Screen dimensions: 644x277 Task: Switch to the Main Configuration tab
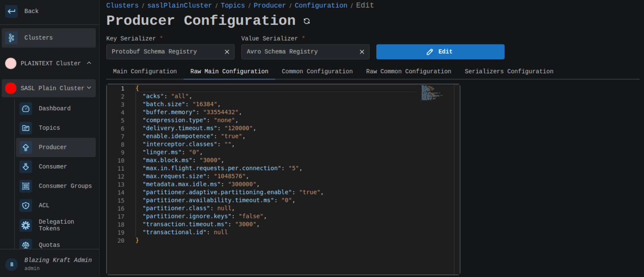145,71
